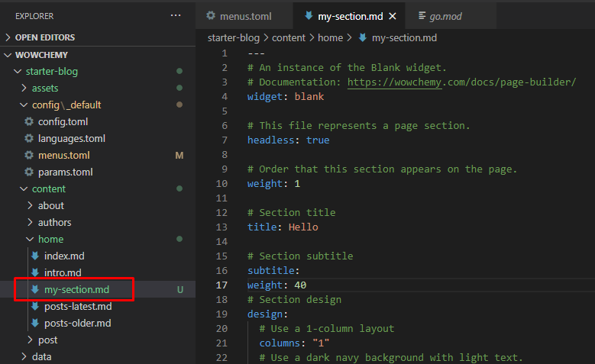This screenshot has width=595, height=364.
Task: Close the my-section.md editor tab
Action: tap(393, 16)
